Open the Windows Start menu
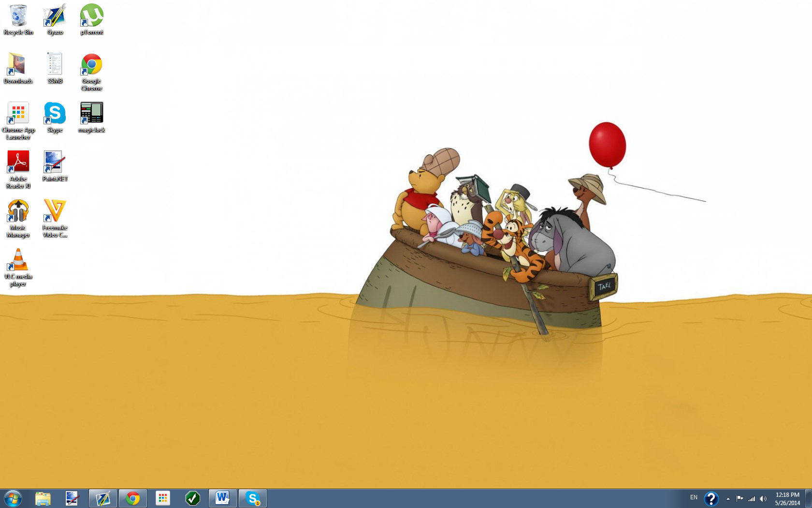Viewport: 812px width, 508px height. click(x=13, y=498)
